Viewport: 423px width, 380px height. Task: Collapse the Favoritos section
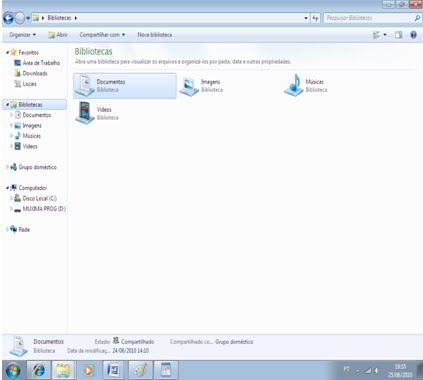tap(7, 52)
